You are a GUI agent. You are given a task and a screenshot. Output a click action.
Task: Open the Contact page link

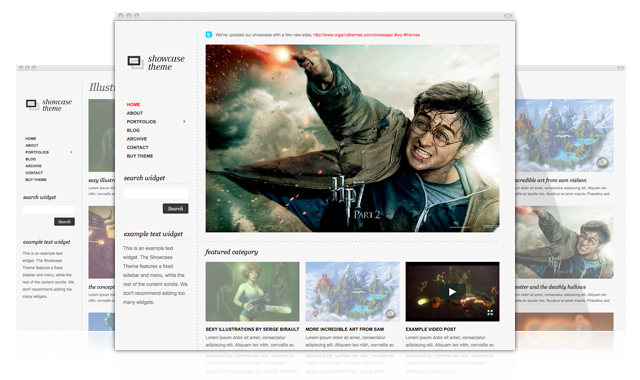pyautogui.click(x=138, y=147)
